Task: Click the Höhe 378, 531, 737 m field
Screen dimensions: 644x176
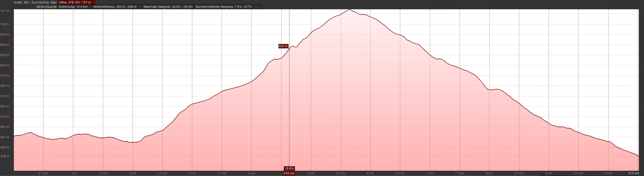Action: click(x=76, y=3)
